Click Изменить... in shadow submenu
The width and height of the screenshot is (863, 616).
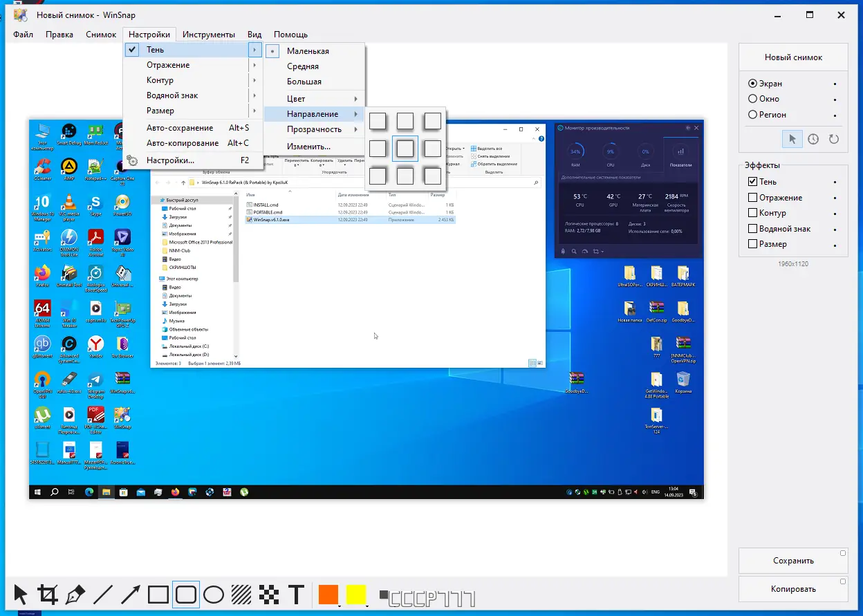coord(314,147)
